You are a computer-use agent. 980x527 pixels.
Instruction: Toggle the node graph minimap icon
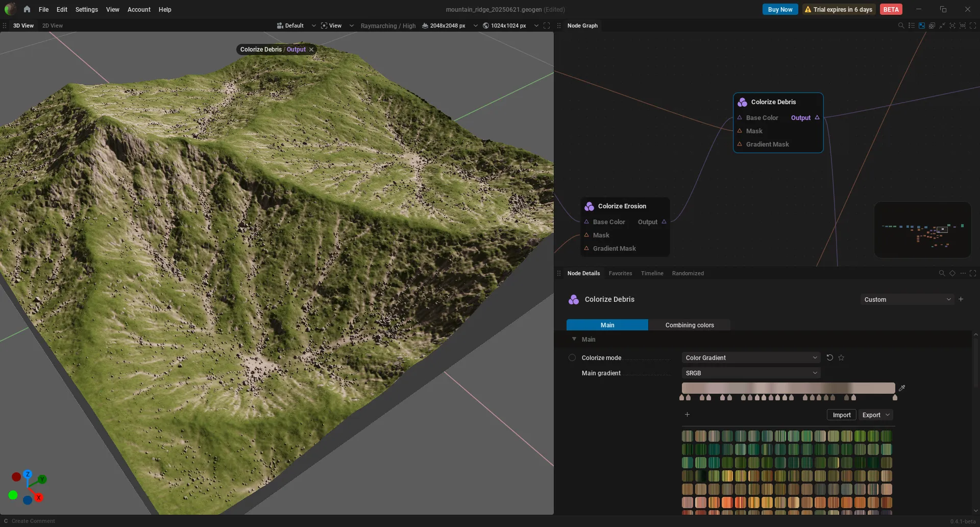(x=921, y=26)
